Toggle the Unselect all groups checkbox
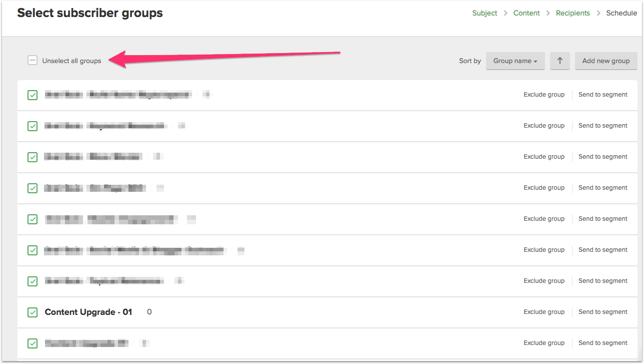The height and width of the screenshot is (364, 644). (x=32, y=61)
